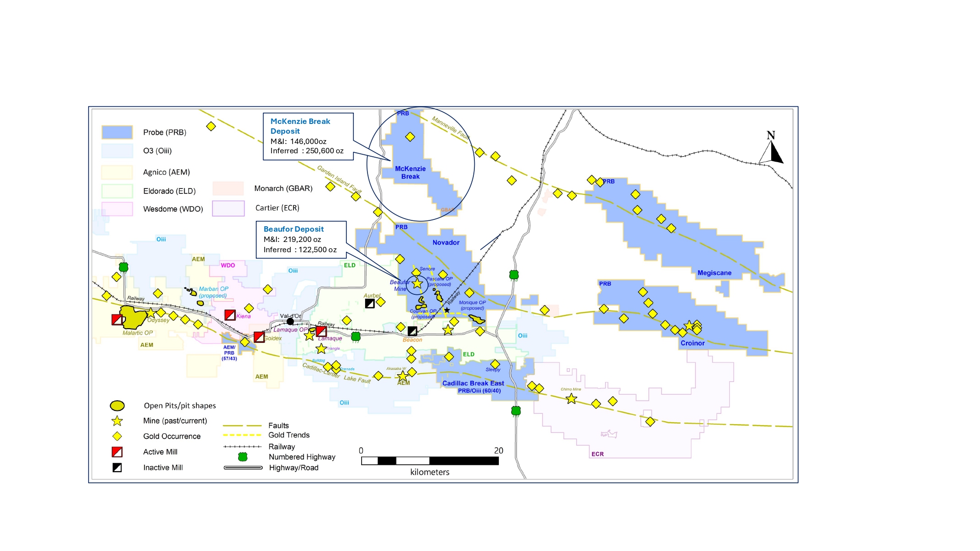Click the Monarch (GBAR) pink legend swatch
Screen dimensions: 980x551
coord(228,189)
